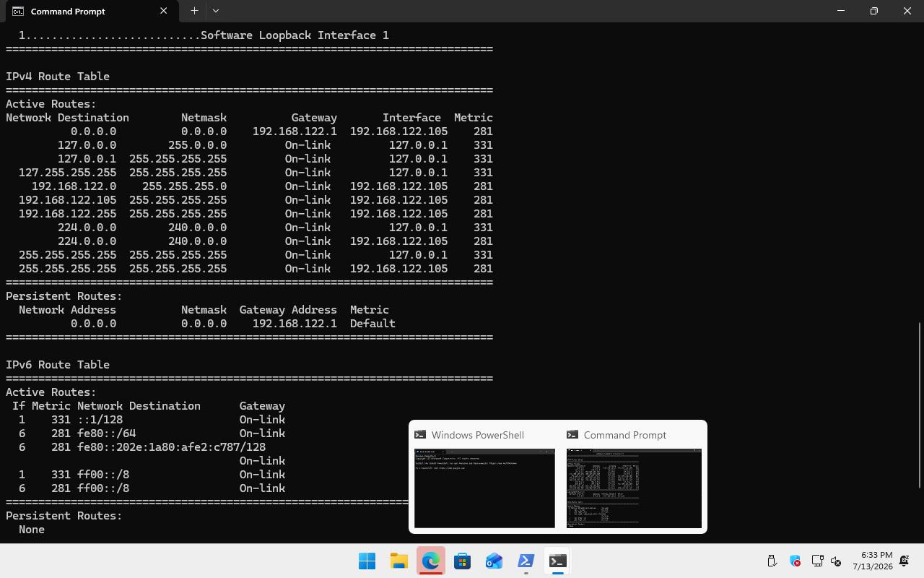Switch to the Windows PowerShell preview thumbnail
This screenshot has width=924, height=578.
coord(484,488)
